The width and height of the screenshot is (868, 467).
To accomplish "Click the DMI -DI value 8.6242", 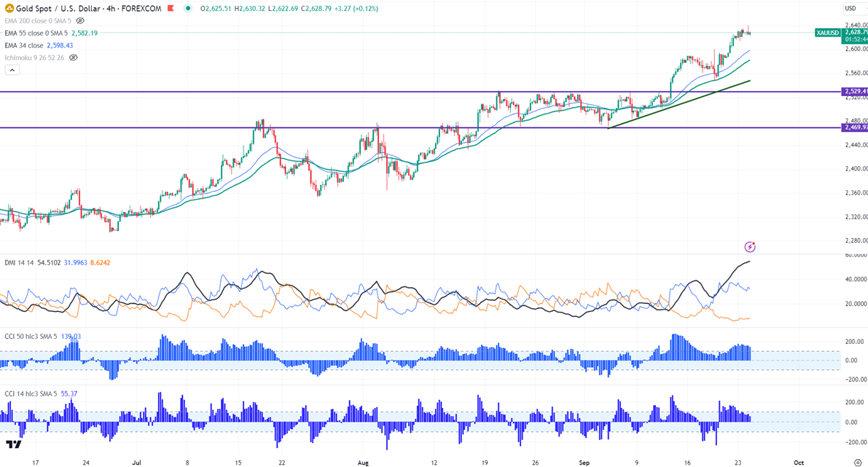I will pyautogui.click(x=100, y=263).
